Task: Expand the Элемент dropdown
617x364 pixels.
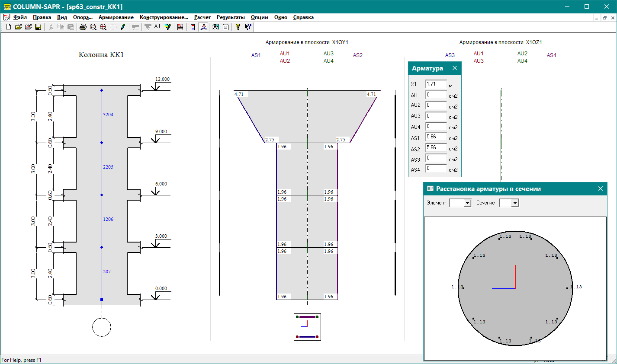Action: (x=467, y=203)
